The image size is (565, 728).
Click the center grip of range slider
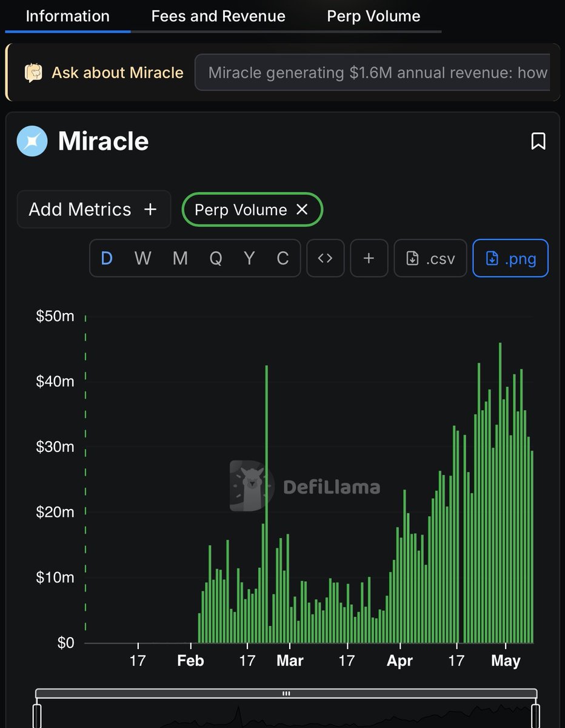[x=286, y=693]
